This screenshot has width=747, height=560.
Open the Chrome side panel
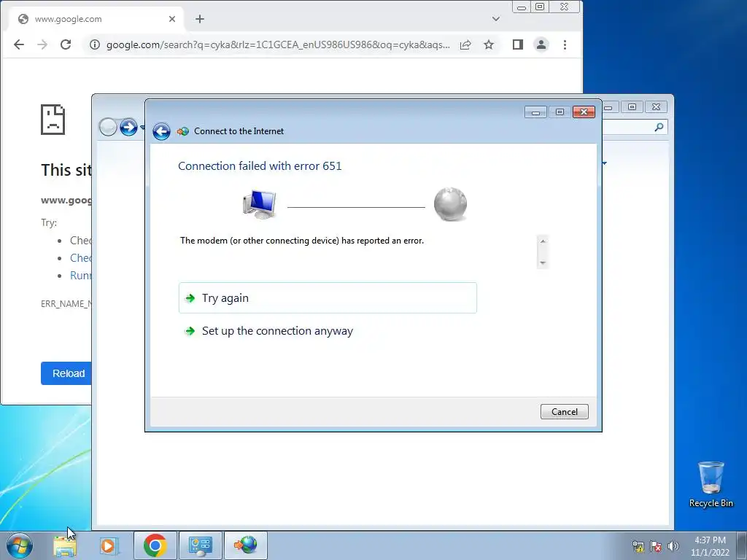coord(518,44)
